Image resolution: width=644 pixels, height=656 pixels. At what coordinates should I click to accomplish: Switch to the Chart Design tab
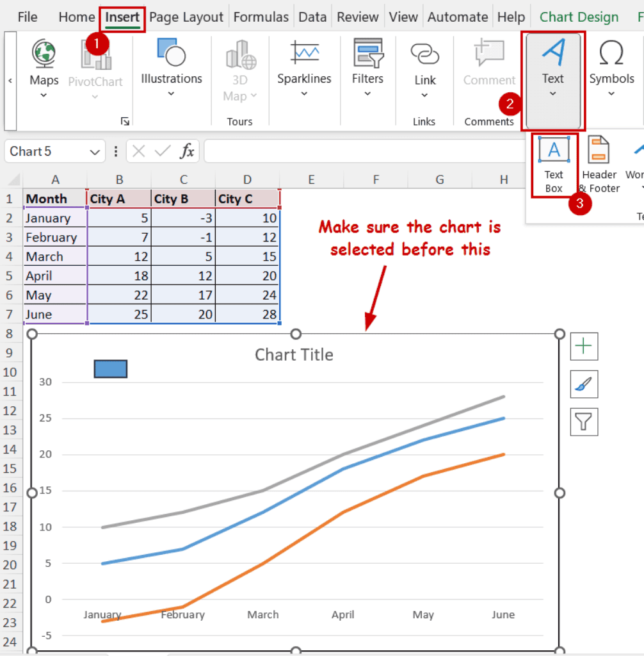tap(578, 17)
